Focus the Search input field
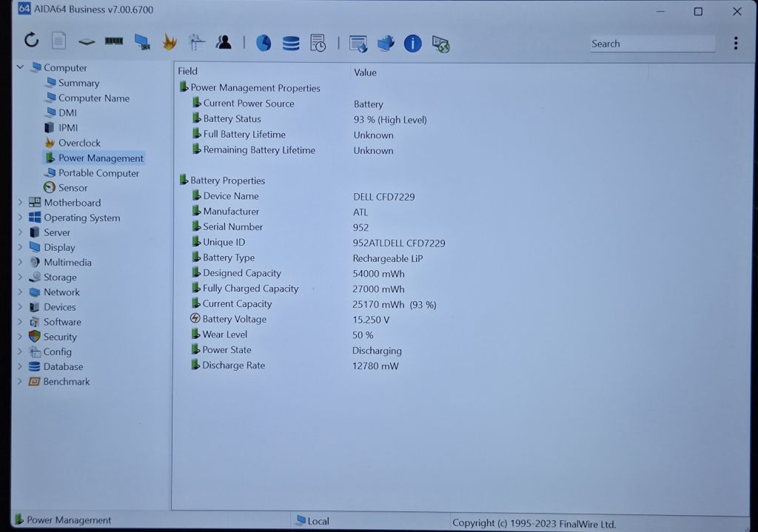 click(x=652, y=44)
